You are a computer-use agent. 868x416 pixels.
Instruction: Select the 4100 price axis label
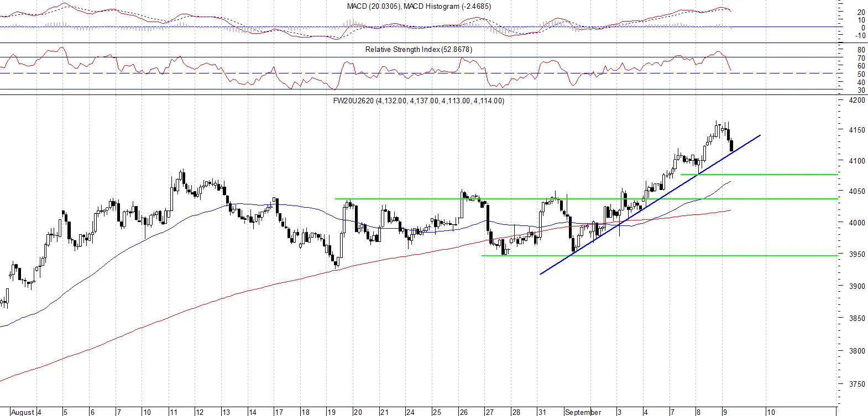point(857,161)
